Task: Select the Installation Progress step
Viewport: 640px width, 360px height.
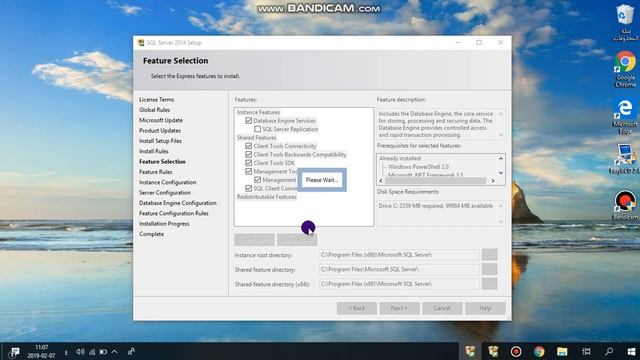Action: pyautogui.click(x=164, y=224)
